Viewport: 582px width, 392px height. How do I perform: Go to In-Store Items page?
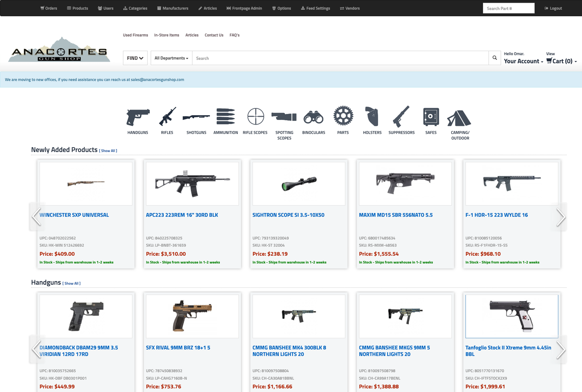(x=167, y=35)
